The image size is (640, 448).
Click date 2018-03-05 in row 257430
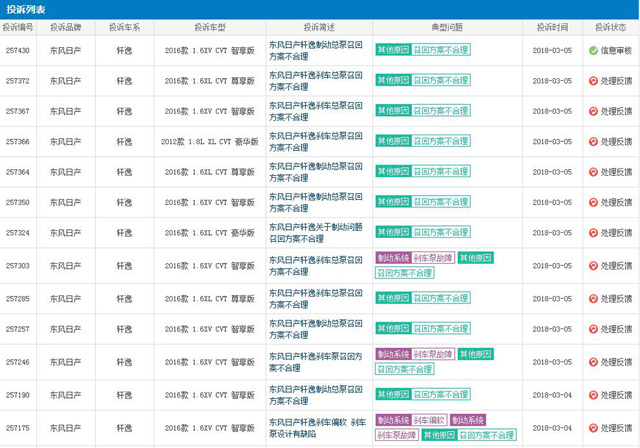click(x=552, y=51)
